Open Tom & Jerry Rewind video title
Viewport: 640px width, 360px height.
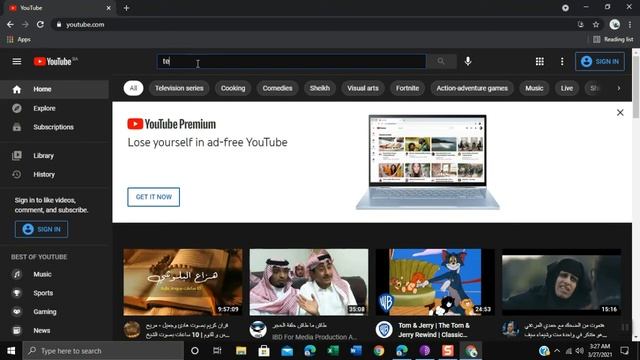point(434,330)
